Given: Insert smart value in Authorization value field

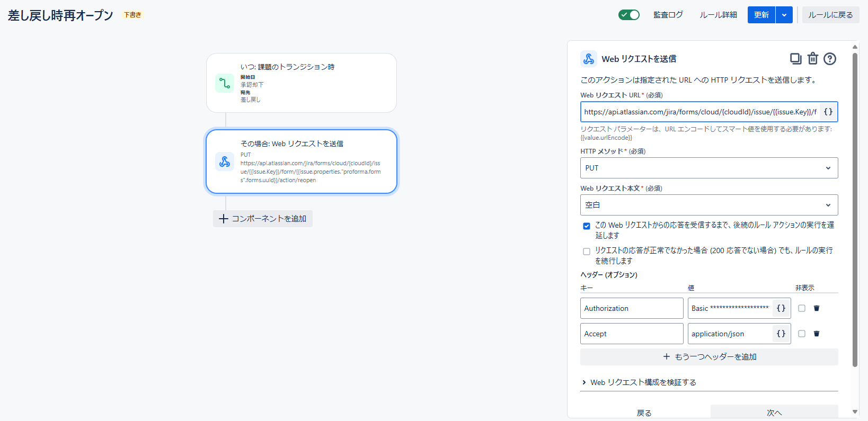Looking at the screenshot, I should (x=781, y=308).
